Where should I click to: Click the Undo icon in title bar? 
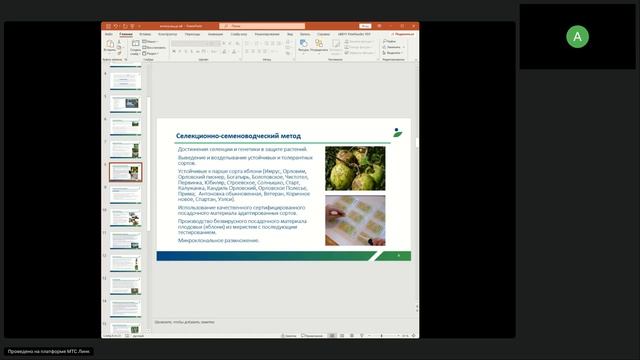point(116,26)
